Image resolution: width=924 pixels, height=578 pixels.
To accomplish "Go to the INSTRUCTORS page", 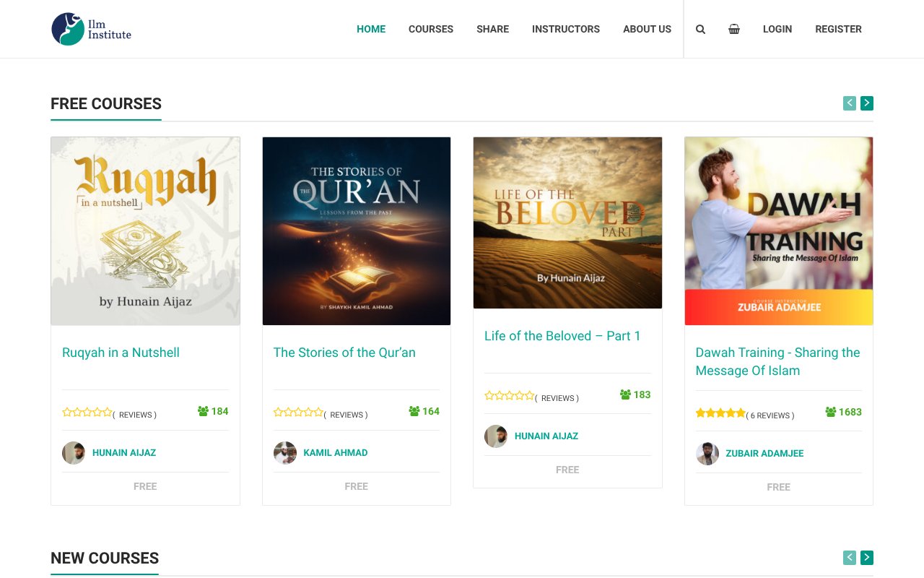I will (566, 29).
